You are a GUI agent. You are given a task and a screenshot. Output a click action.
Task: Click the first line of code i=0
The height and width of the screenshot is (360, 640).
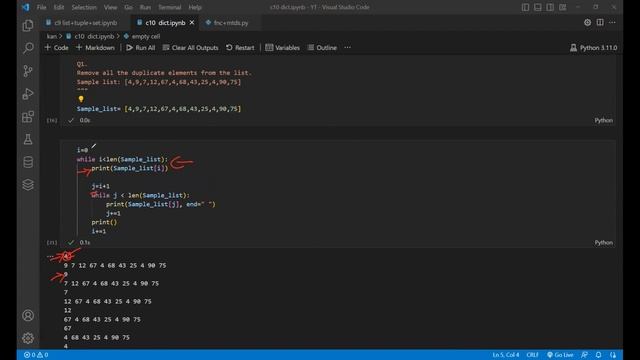click(x=82, y=150)
